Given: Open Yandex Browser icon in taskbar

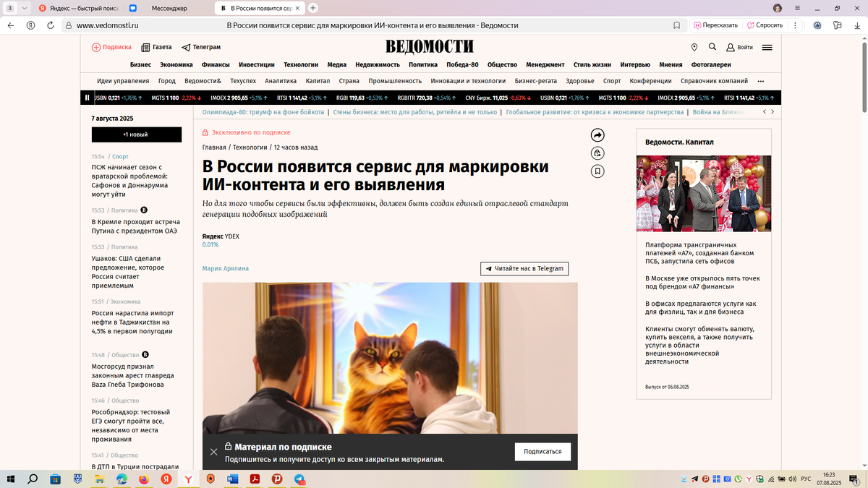Looking at the screenshot, I should (187, 479).
